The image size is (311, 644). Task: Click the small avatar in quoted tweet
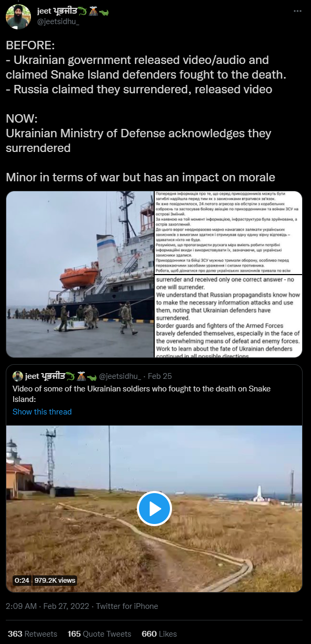click(x=18, y=376)
